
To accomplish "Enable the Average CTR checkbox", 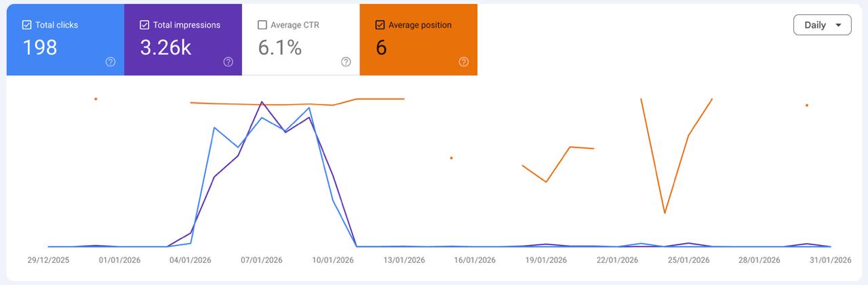I will (x=262, y=25).
